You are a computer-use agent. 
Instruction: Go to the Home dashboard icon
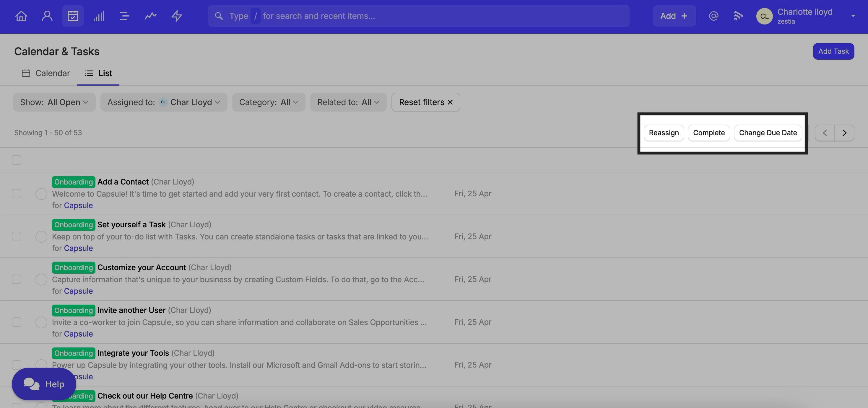coord(21,16)
